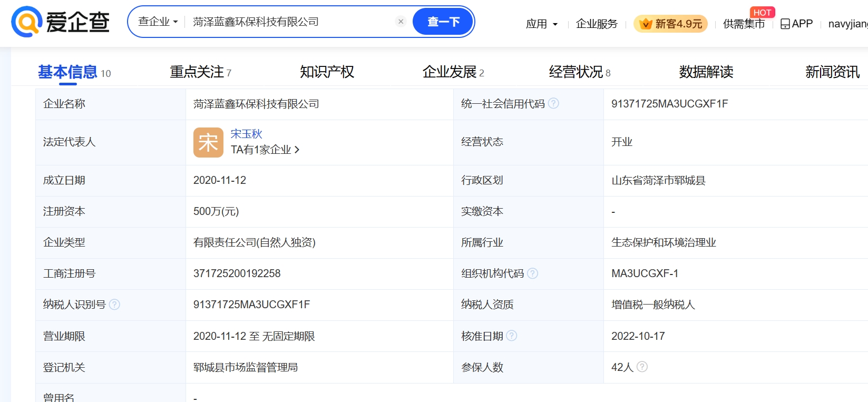The height and width of the screenshot is (402, 868).
Task: Switch to 知识产权 tab
Action: click(x=327, y=72)
